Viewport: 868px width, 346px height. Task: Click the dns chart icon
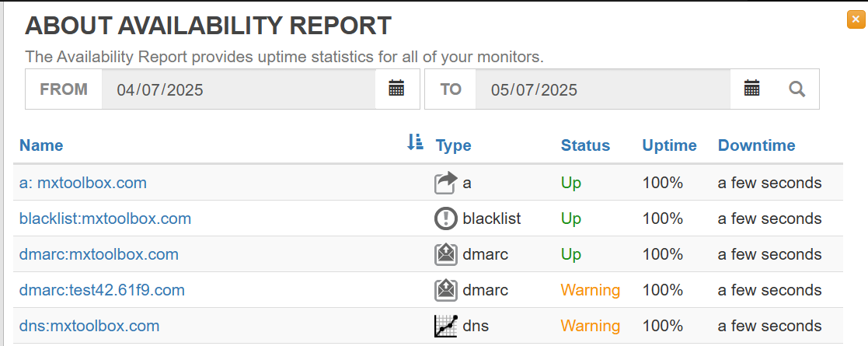pyautogui.click(x=445, y=326)
